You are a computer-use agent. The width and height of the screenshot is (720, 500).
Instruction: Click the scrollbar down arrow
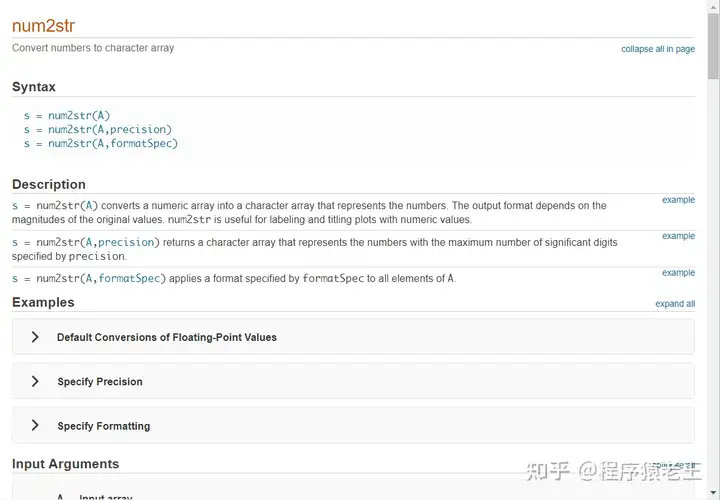click(713, 494)
